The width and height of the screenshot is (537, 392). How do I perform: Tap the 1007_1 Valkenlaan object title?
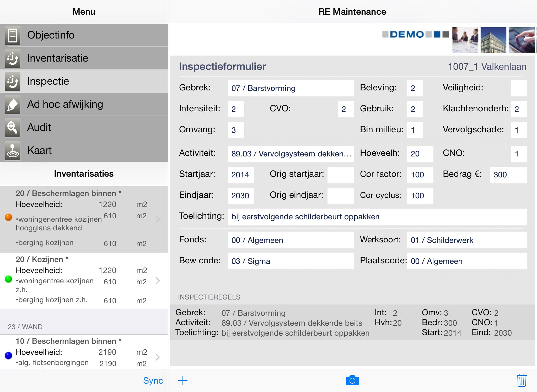click(x=487, y=67)
